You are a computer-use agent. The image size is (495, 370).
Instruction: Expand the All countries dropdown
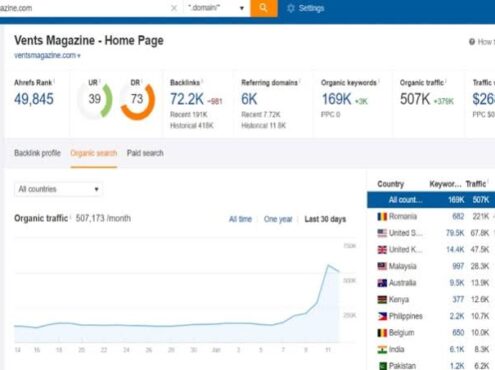tap(58, 189)
